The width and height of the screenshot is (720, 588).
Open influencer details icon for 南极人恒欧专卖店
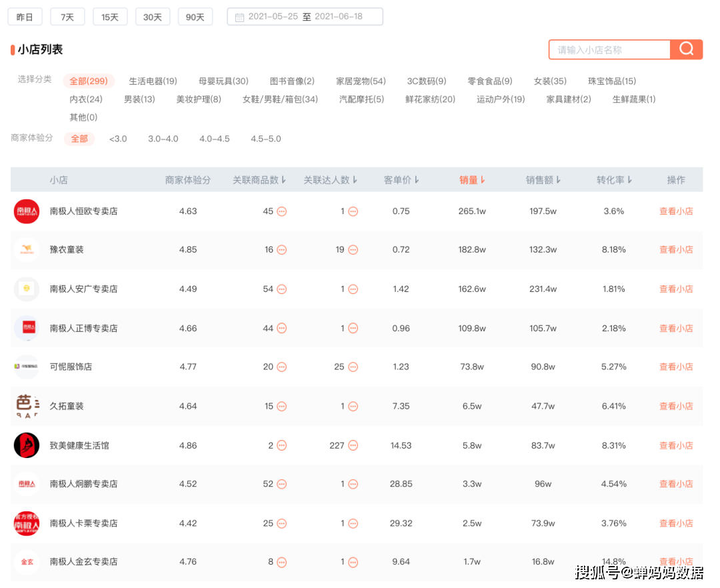[353, 211]
